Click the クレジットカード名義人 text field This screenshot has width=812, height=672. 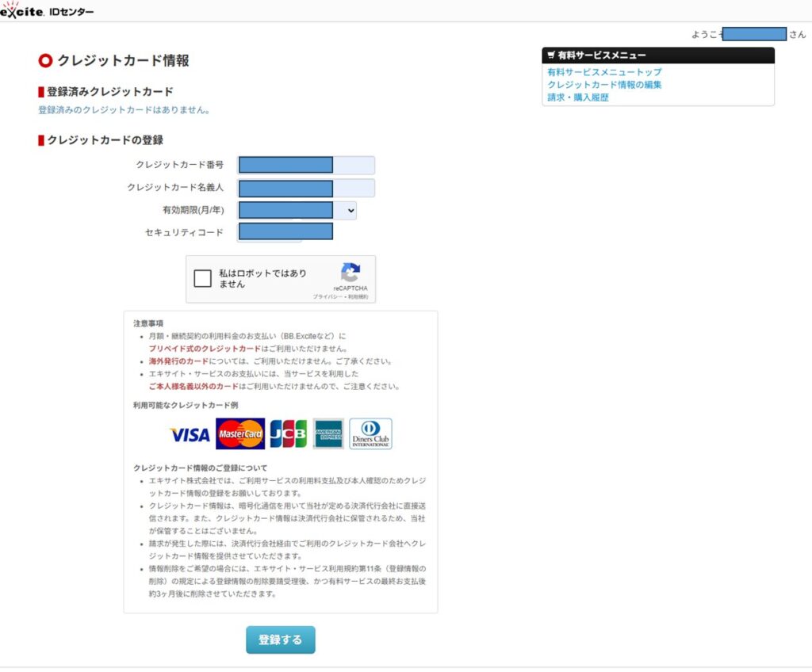click(x=305, y=188)
